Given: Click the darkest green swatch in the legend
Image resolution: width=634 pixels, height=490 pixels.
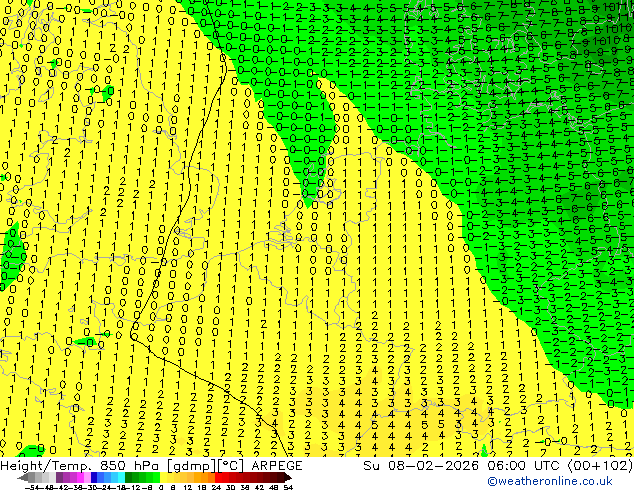Looking at the screenshot, I should pyautogui.click(x=128, y=478).
